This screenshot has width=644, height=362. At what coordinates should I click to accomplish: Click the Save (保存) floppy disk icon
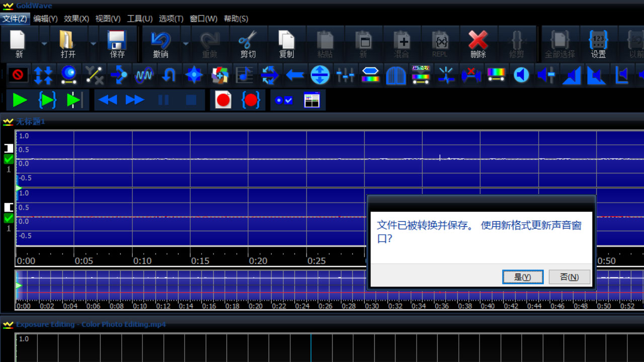tap(117, 43)
